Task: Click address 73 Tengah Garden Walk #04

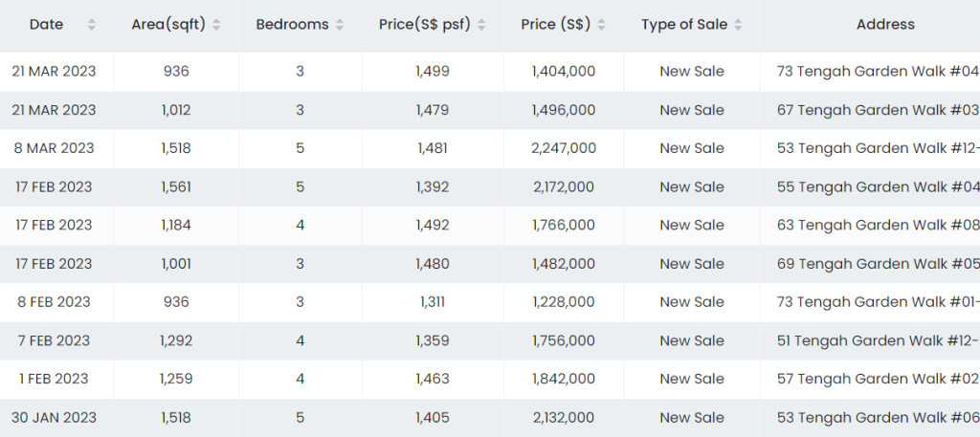Action: tap(878, 72)
